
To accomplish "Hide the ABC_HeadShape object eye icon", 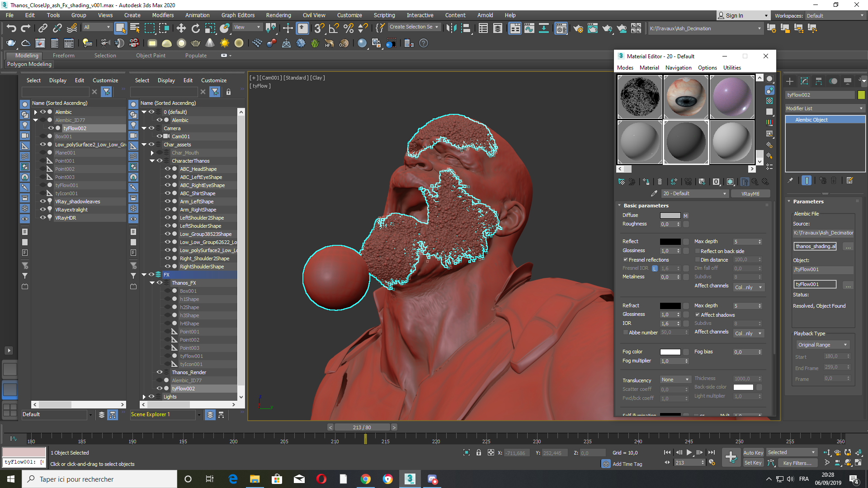I will pos(167,169).
